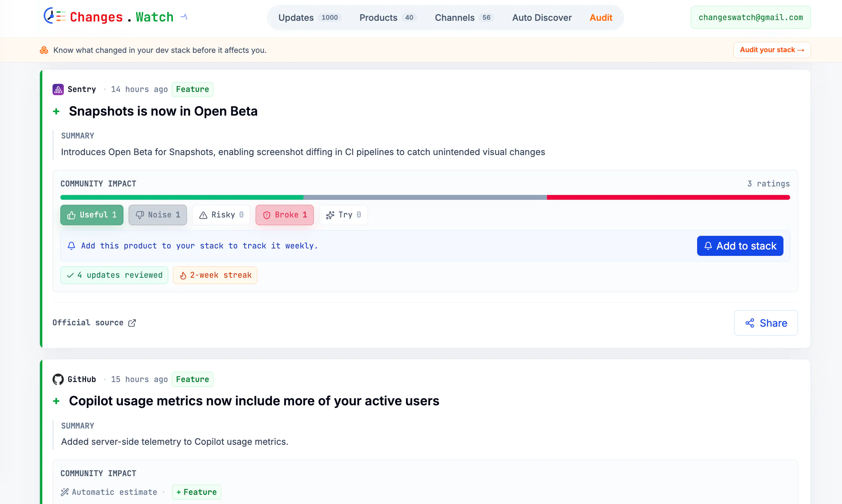This screenshot has width=842, height=504.
Task: Click the '2-week streak' badge
Action: pyautogui.click(x=215, y=275)
